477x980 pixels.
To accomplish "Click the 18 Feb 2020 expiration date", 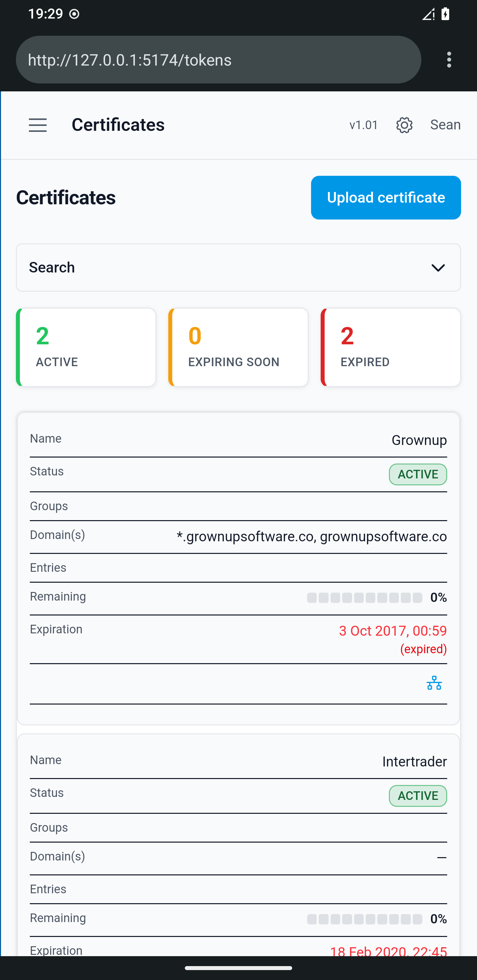I will (x=388, y=951).
